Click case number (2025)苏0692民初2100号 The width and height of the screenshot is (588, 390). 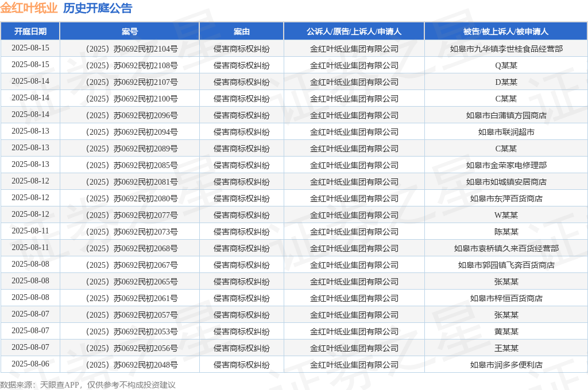(130, 99)
